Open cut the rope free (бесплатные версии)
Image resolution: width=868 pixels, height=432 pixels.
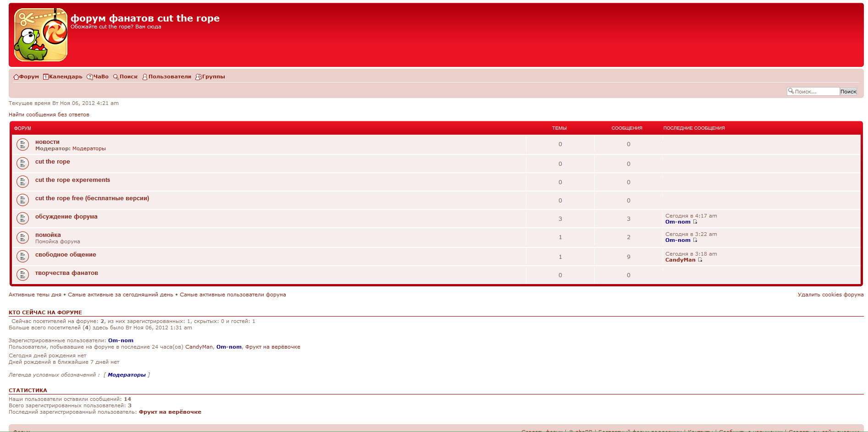(92, 198)
